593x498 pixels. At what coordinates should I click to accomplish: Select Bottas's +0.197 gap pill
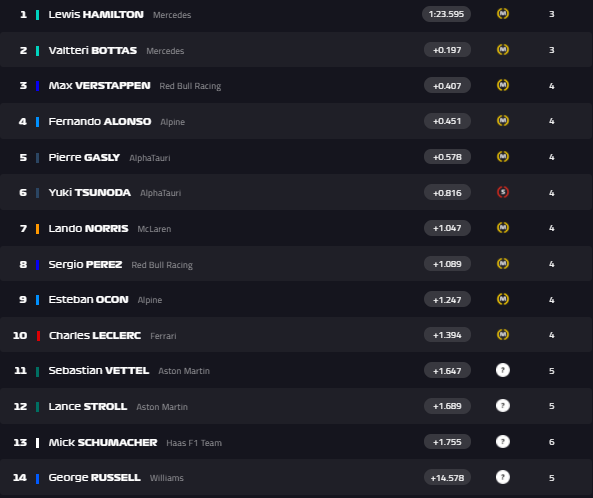click(447, 50)
